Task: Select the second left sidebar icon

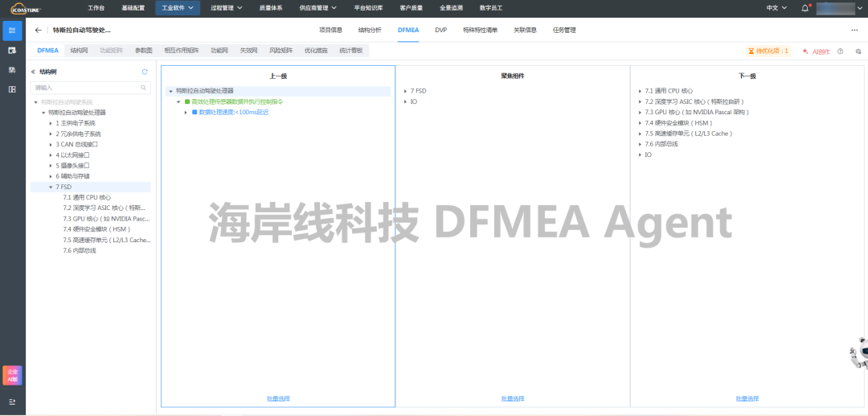Action: pyautogui.click(x=12, y=51)
